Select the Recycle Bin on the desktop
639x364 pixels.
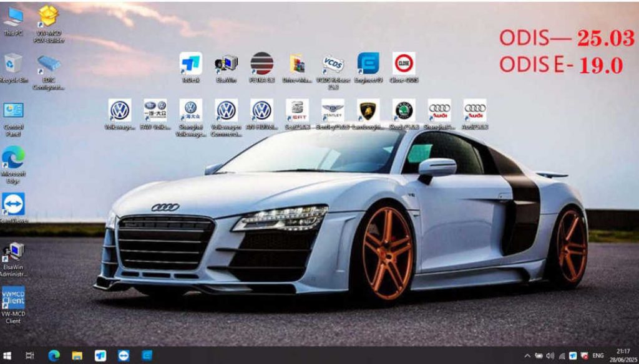tap(13, 65)
